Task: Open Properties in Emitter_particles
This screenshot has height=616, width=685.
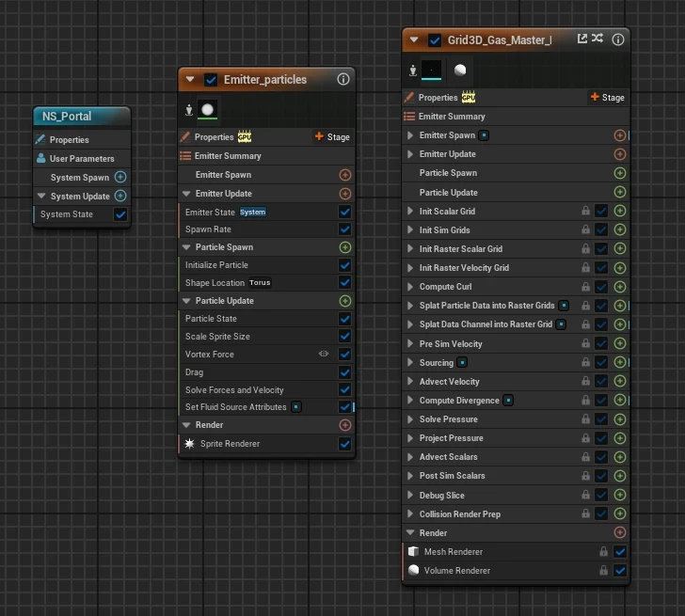Action: [215, 137]
